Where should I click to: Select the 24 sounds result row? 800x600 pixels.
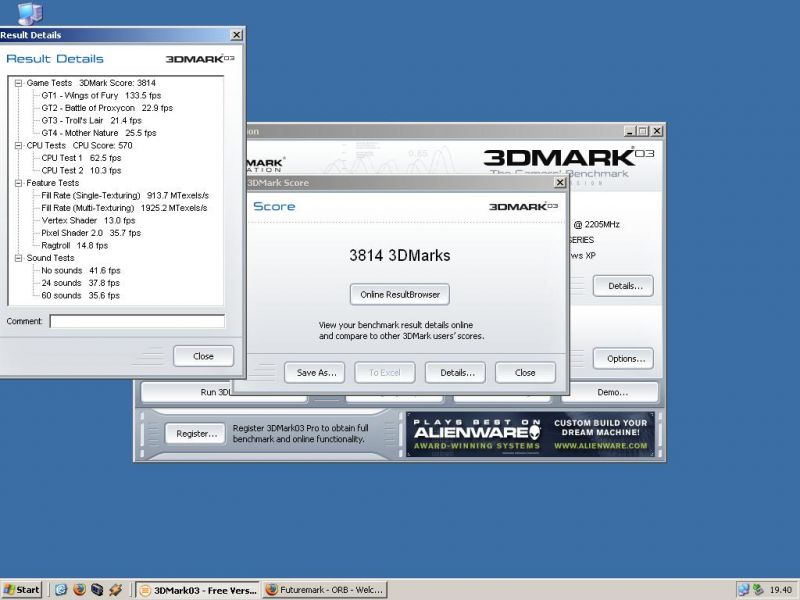(81, 283)
